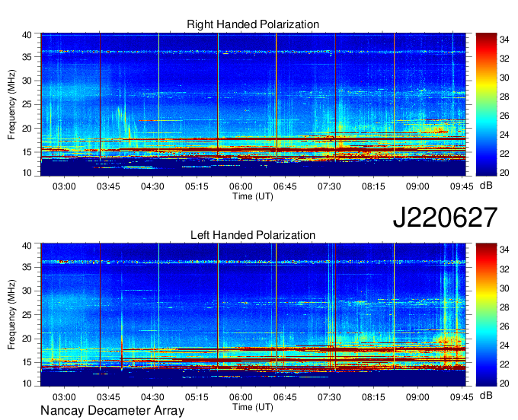Click the 07:30 time tick on Right Handed plot
Image resolution: width=518 pixels, height=420 pixels.
329,186
